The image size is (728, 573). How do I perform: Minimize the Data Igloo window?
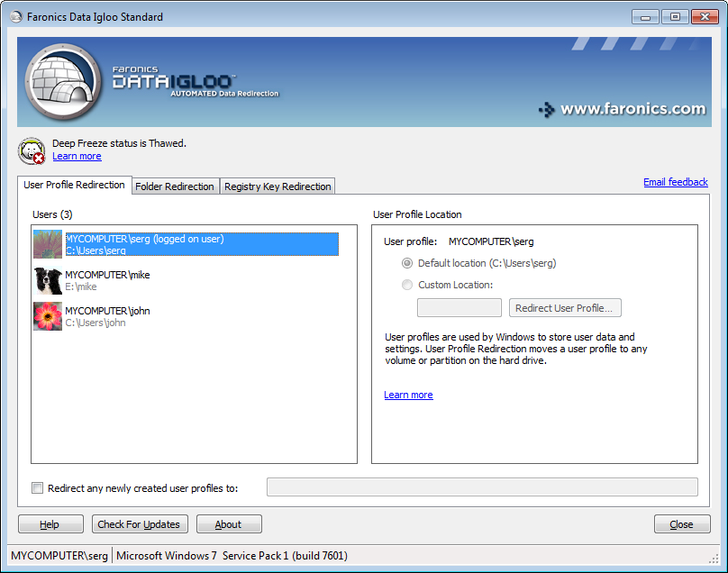coord(645,17)
